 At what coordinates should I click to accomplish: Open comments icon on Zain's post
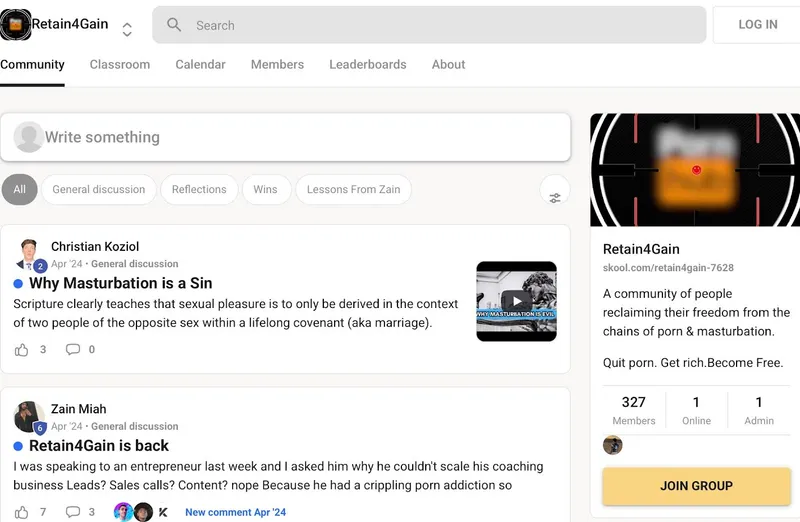[x=73, y=512]
